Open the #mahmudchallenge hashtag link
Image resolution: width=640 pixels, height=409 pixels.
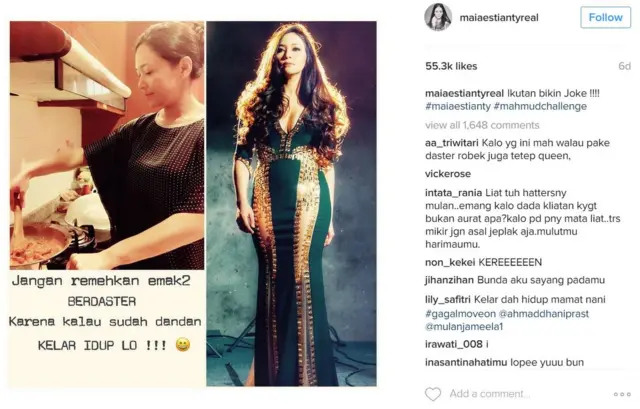[x=540, y=107]
